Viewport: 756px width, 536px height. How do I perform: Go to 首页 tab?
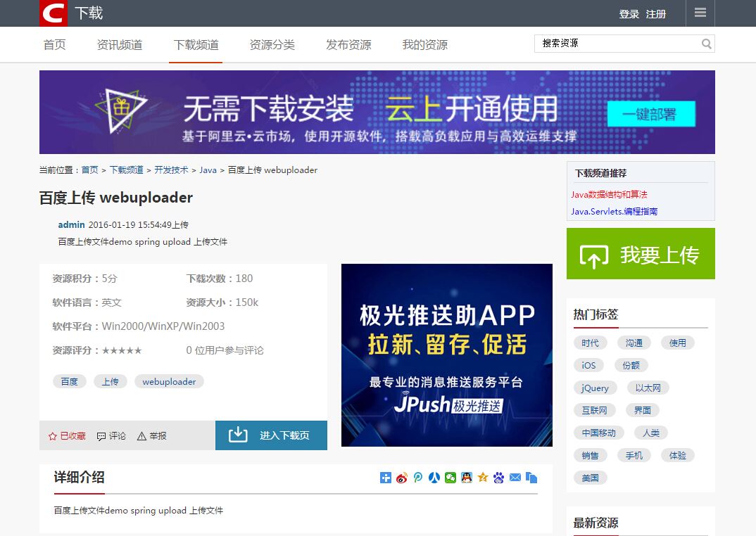coord(54,45)
